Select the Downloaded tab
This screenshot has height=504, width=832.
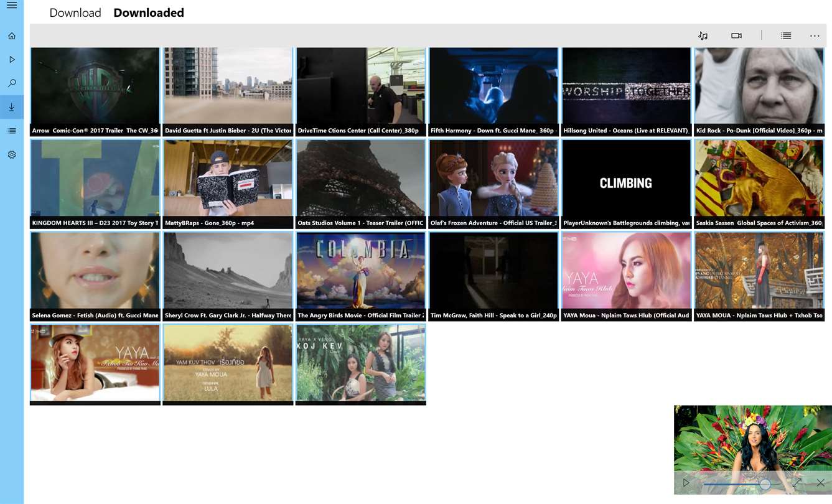149,12
